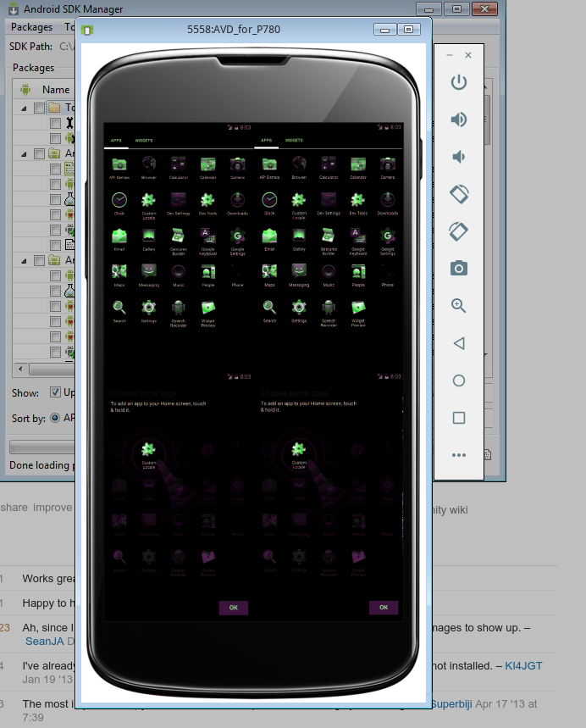Click the 'SDK Path:' label text
The height and width of the screenshot is (728, 586).
[x=30, y=47]
